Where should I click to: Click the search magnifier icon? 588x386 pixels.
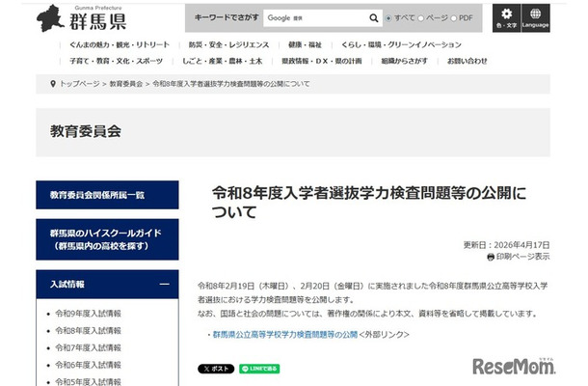[373, 18]
